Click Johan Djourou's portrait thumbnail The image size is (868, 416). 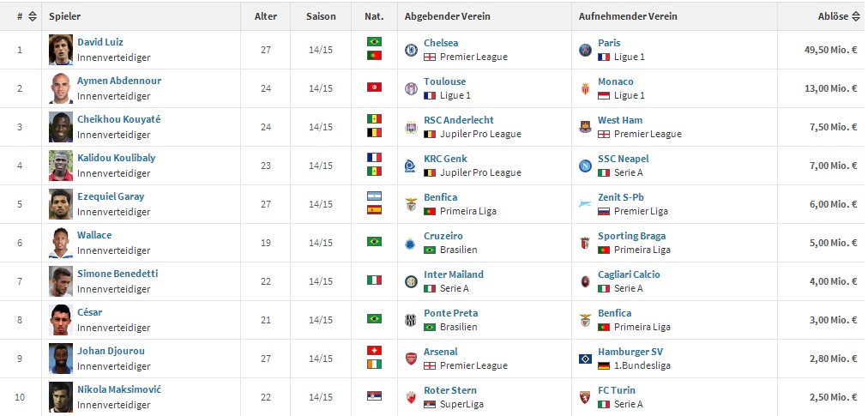click(61, 359)
